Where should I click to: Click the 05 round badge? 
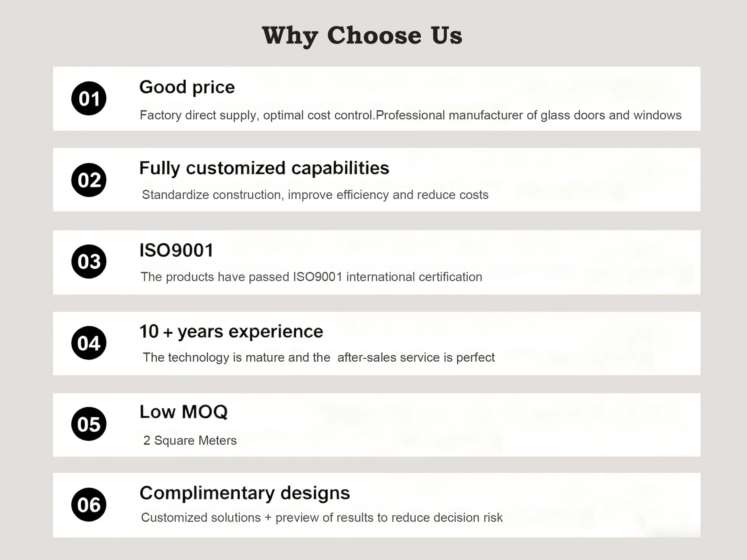coord(89,423)
